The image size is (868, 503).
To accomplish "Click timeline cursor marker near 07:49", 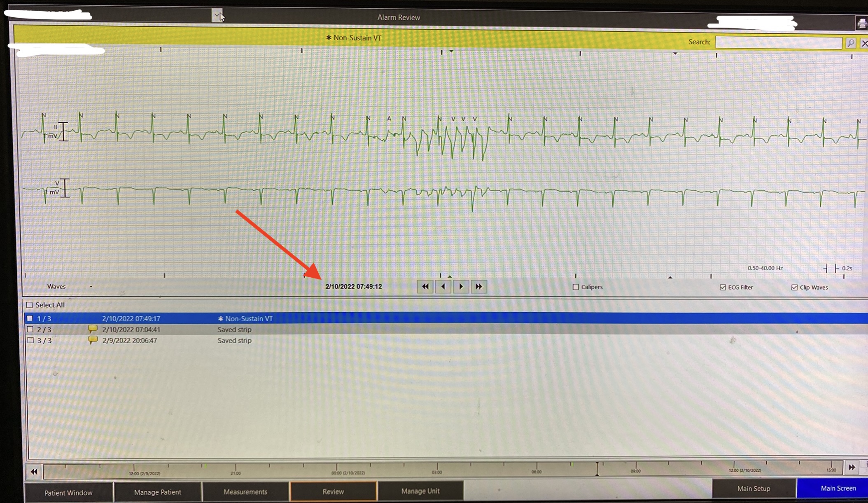I will 597,468.
